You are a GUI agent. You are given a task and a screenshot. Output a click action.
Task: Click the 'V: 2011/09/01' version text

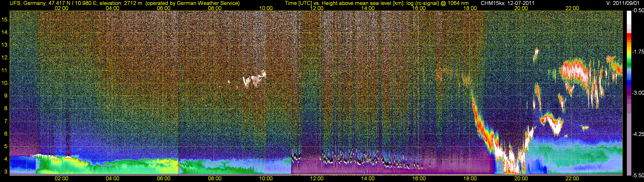(x=623, y=3)
